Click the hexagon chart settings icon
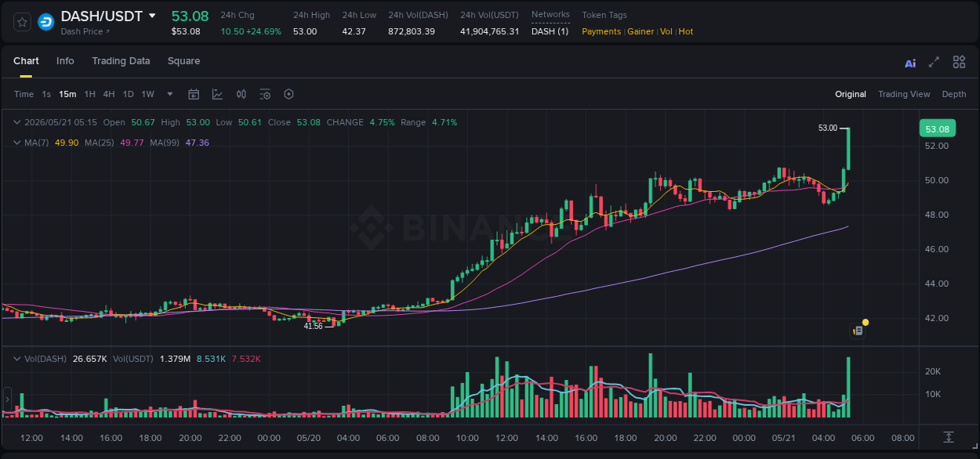 click(289, 94)
